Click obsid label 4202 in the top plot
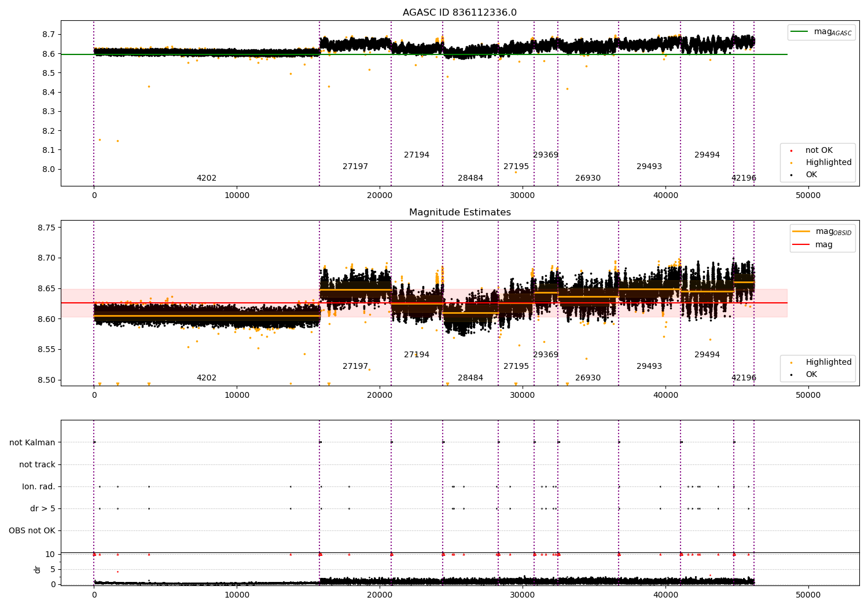Image resolution: width=868 pixels, height=608 pixels. click(207, 178)
